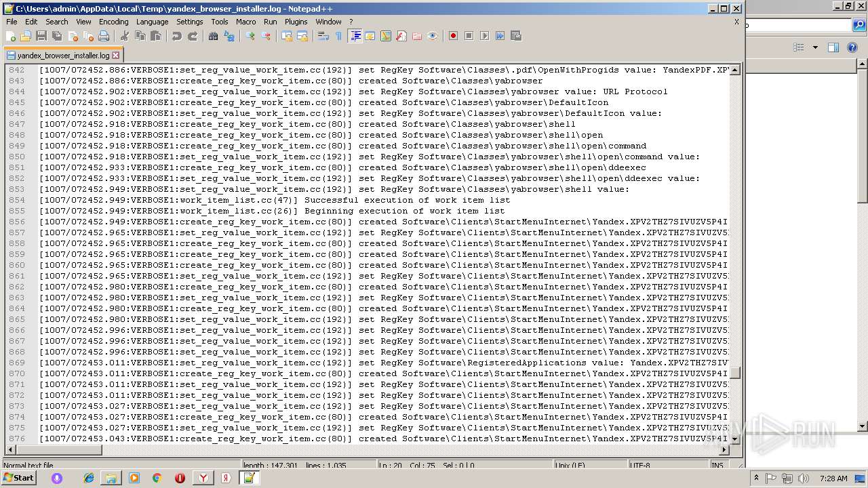Viewport: 868px width, 488px height.
Task: Click the editor's horizontal scrollbar left arrow
Action: click(x=10, y=449)
